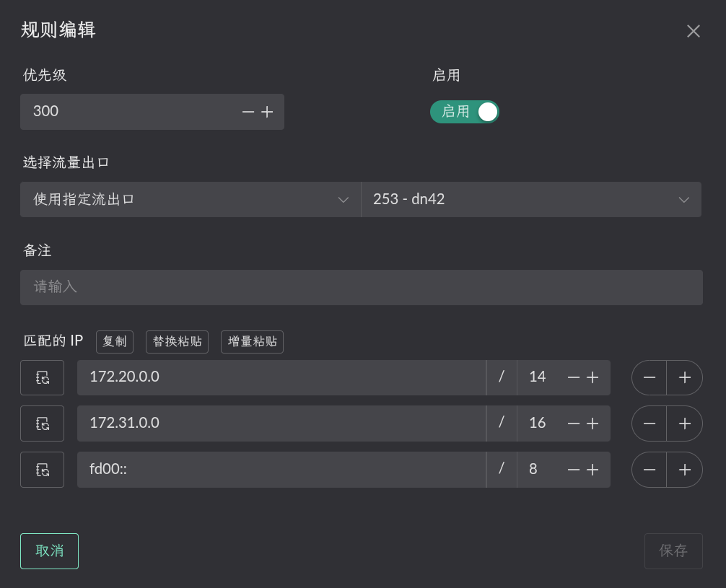Click the 替换粘贴 button
726x588 pixels.
point(177,342)
